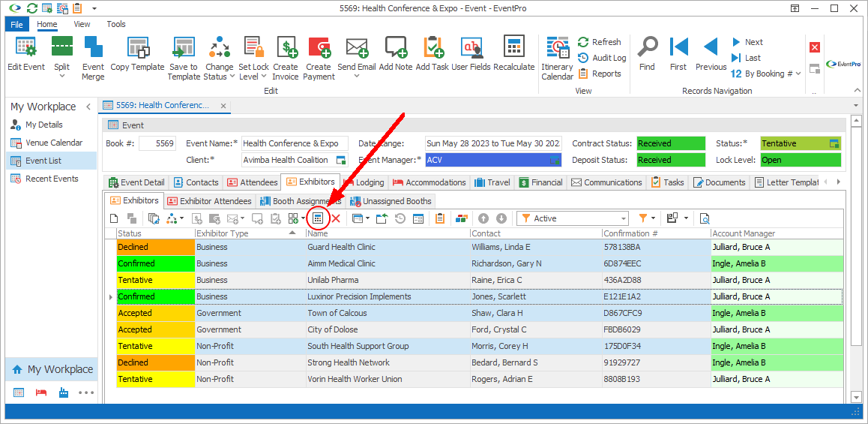Click the print preview magnifier toolbar icon
Viewport: 868px width, 424px height.
tap(704, 218)
